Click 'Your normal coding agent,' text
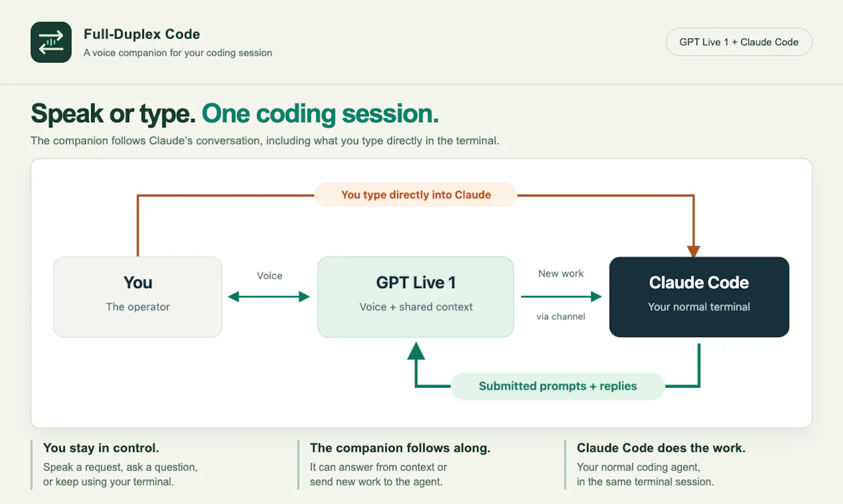 pyautogui.click(x=639, y=467)
